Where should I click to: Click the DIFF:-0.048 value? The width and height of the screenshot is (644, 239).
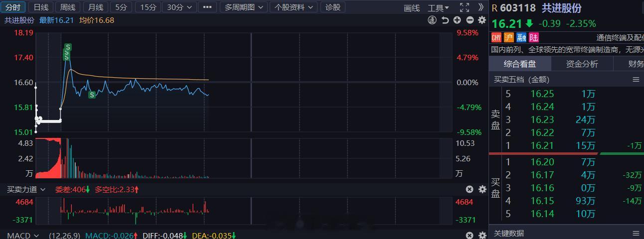click(165, 236)
